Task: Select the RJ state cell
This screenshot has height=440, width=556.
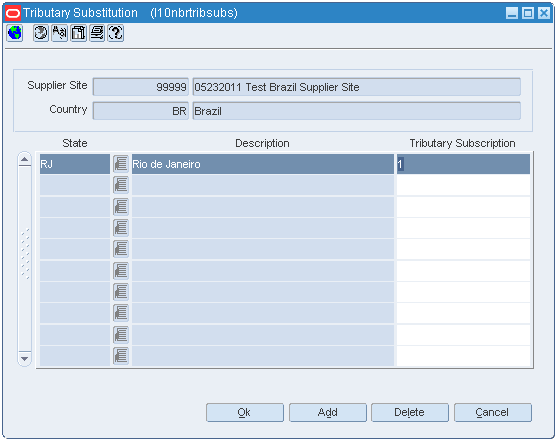Action: [x=75, y=164]
